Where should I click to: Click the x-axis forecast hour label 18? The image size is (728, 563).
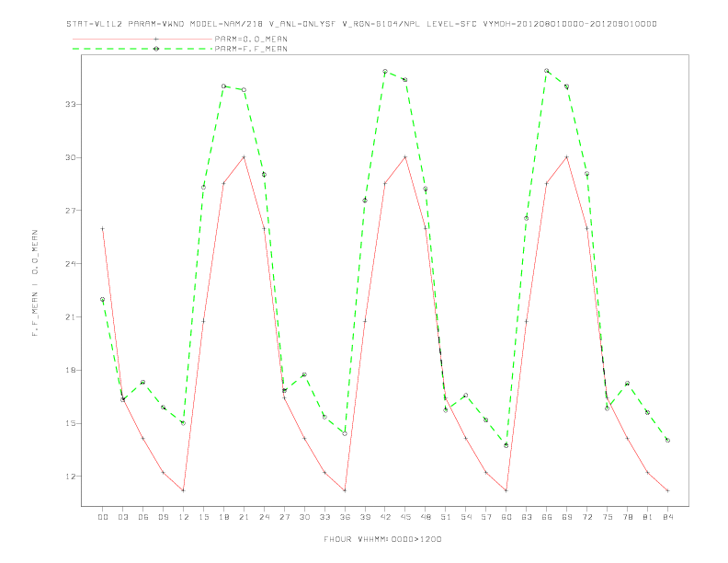(223, 517)
